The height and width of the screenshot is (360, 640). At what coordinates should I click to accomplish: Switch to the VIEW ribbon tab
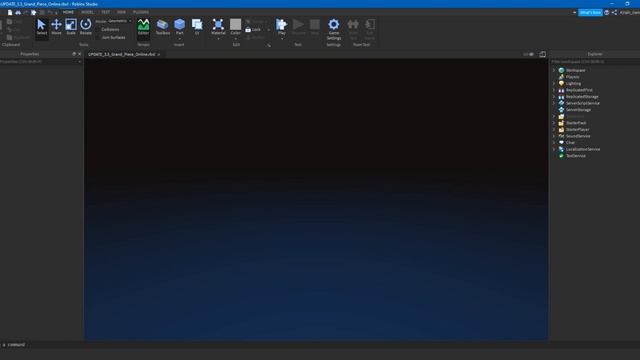coord(121,12)
